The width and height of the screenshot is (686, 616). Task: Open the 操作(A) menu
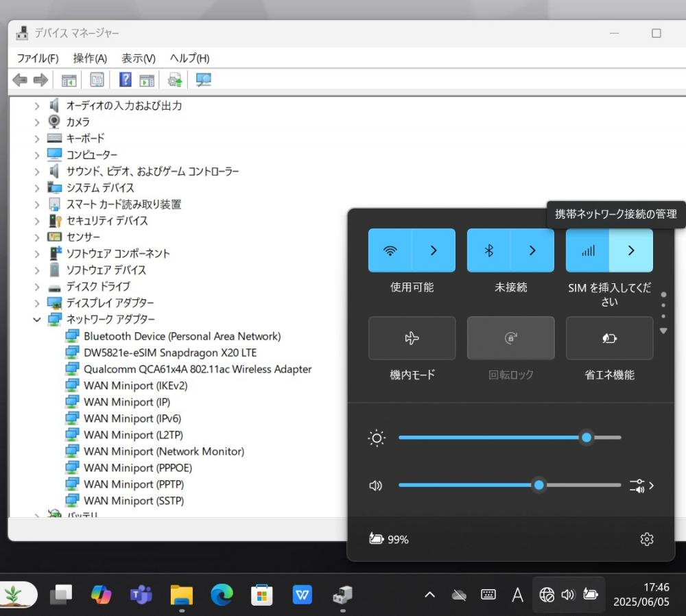point(90,58)
